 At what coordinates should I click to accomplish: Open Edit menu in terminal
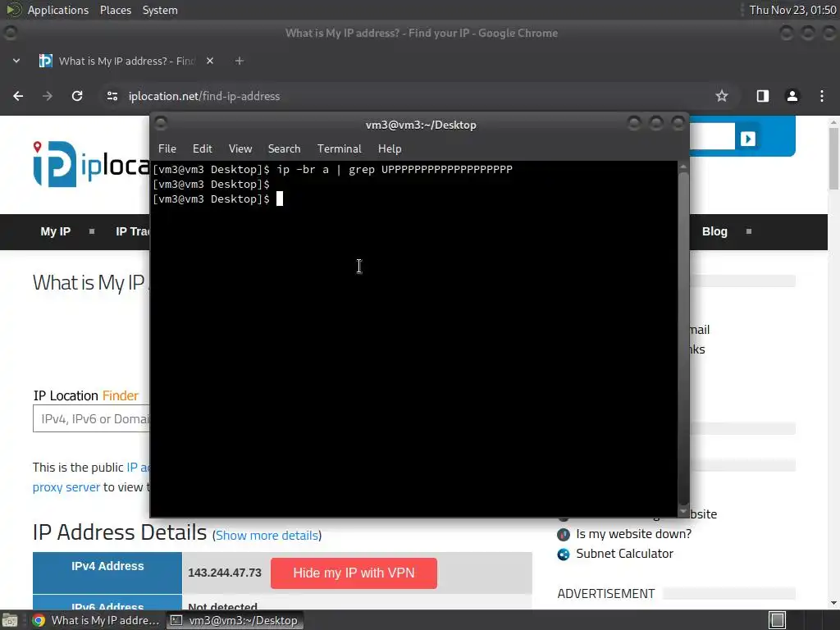coord(203,149)
